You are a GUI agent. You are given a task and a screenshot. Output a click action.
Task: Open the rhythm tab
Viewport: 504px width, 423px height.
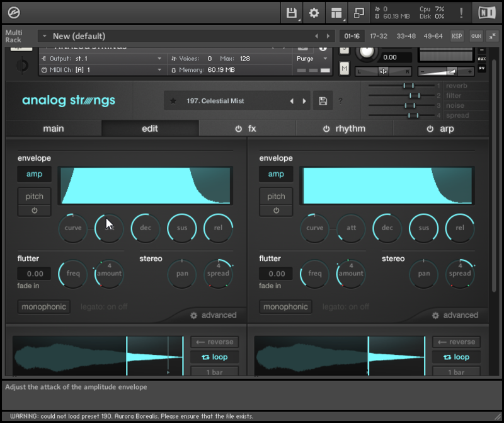(x=350, y=129)
